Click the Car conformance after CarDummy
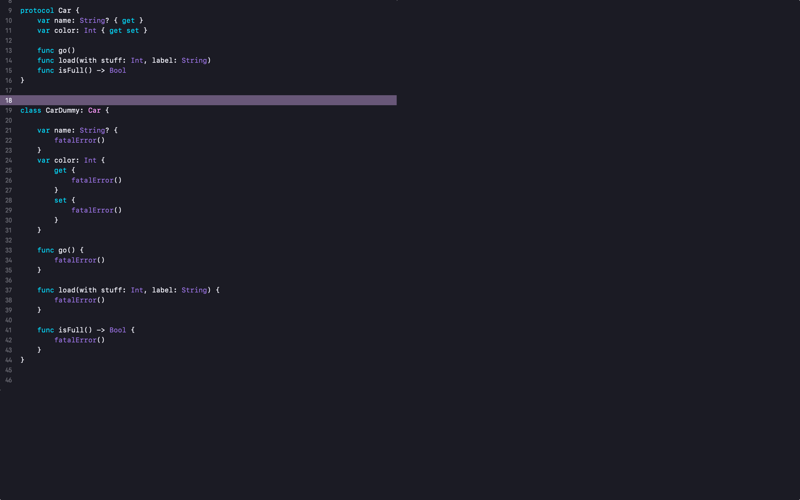Viewport: 800px width, 500px height. pos(94,110)
